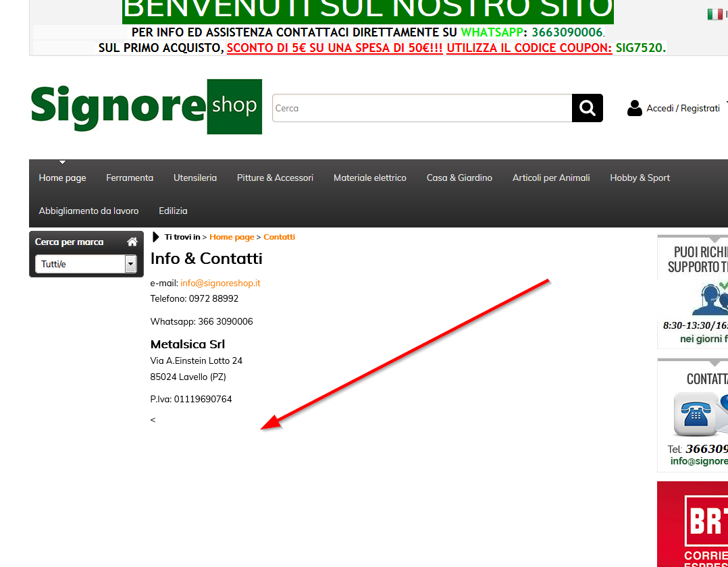
Task: Open the BRT courier banner
Action: click(x=692, y=524)
